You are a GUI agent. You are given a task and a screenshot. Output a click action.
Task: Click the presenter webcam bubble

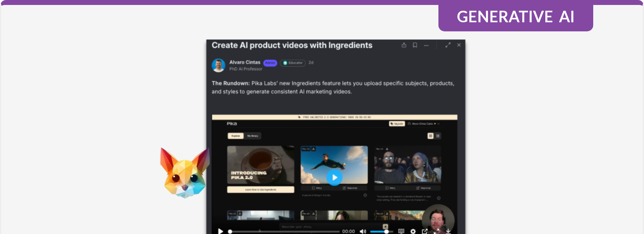tap(438, 220)
